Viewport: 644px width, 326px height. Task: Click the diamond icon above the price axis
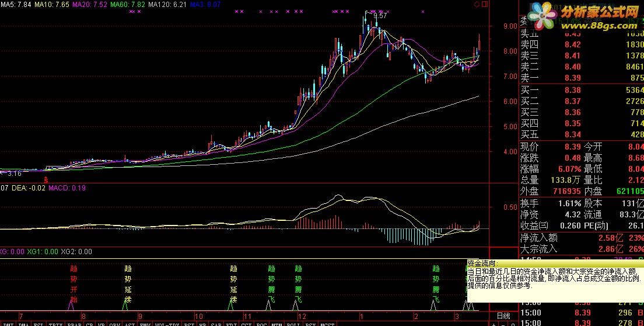[x=477, y=5]
